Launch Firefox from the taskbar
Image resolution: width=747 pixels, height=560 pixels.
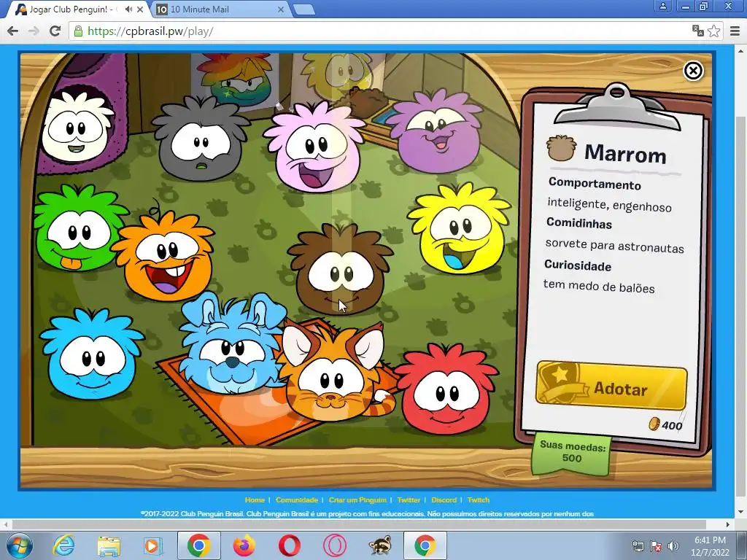(244, 545)
